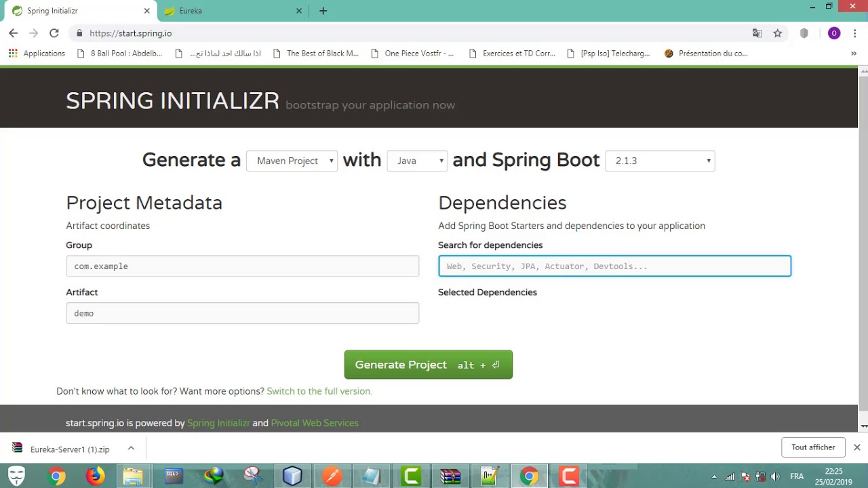Click the translate page icon
868x488 pixels.
point(757,33)
